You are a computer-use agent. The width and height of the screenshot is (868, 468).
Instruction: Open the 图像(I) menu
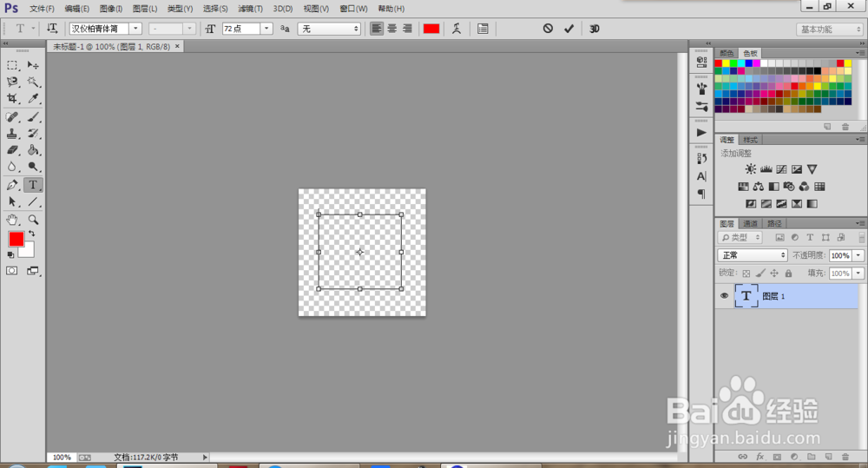tap(111, 9)
